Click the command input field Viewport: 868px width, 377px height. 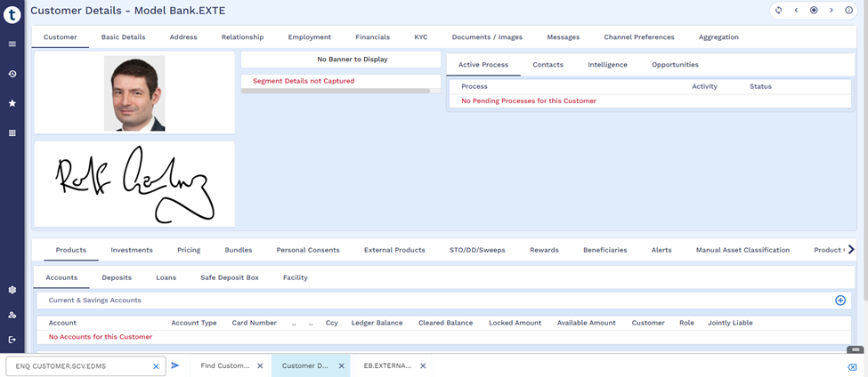[x=80, y=366]
